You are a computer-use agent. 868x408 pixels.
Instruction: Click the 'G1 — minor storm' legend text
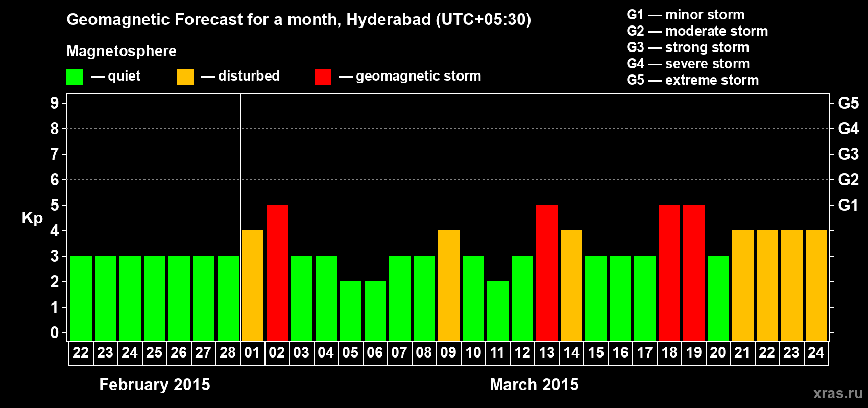[686, 15]
